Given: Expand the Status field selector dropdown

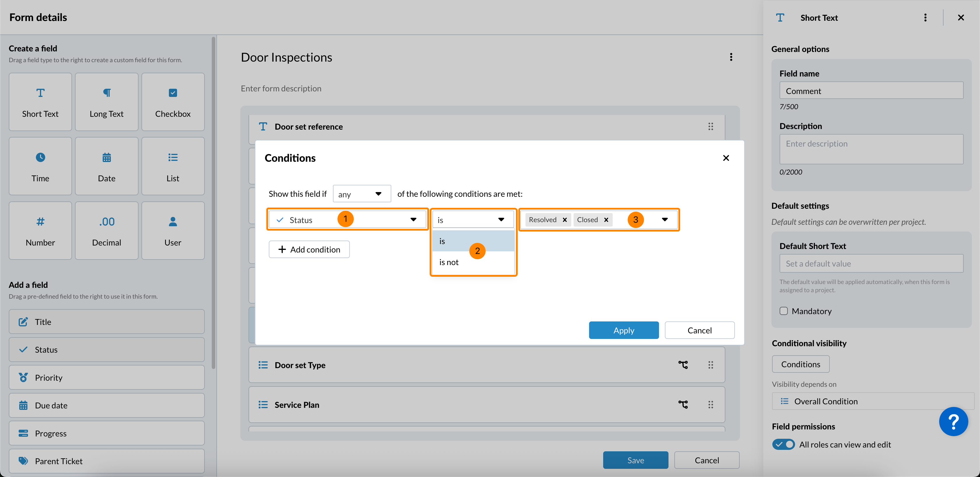Looking at the screenshot, I should pos(413,220).
